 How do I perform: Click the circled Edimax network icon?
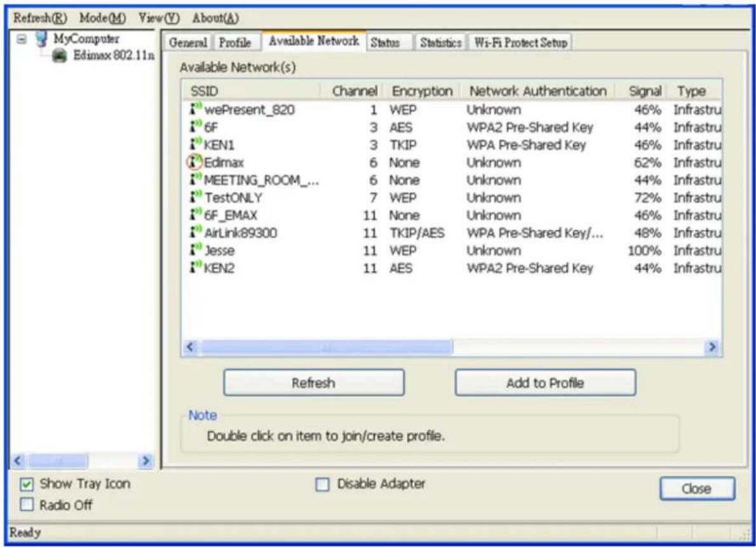(x=194, y=162)
